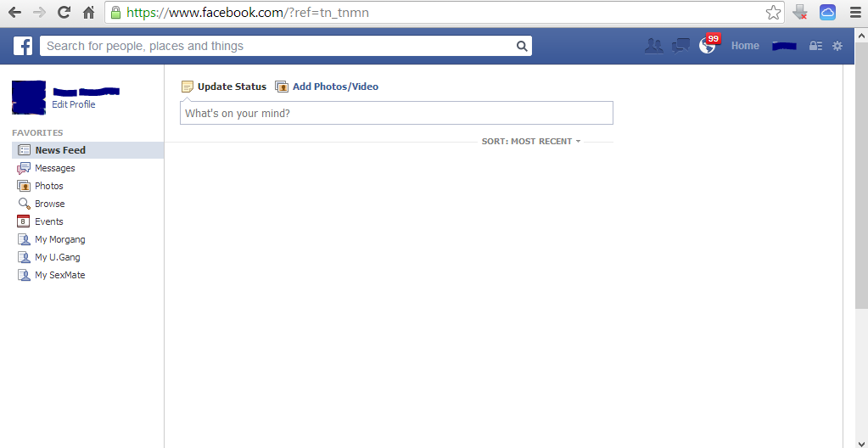Click the scrollbar down arrow
The image size is (868, 448).
click(861, 442)
